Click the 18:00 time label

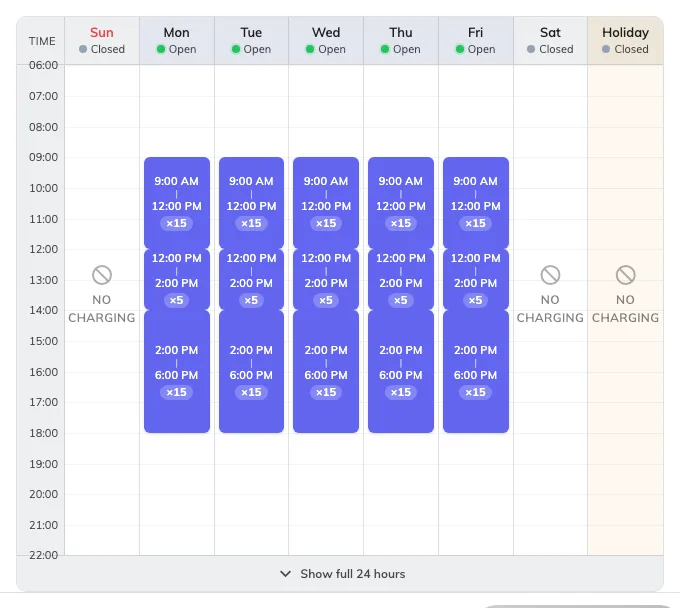(43, 433)
